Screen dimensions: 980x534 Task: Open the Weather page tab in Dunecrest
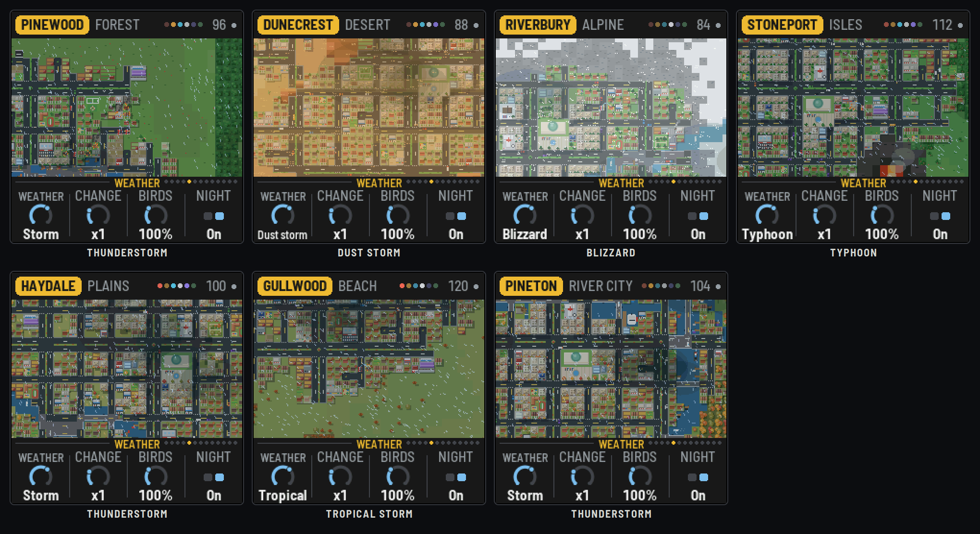point(379,183)
